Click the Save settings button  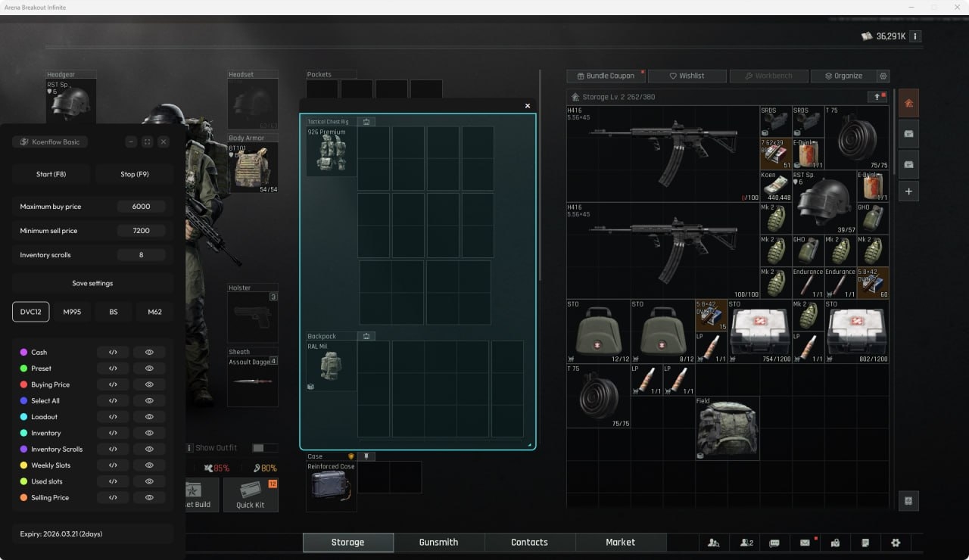pyautogui.click(x=91, y=282)
